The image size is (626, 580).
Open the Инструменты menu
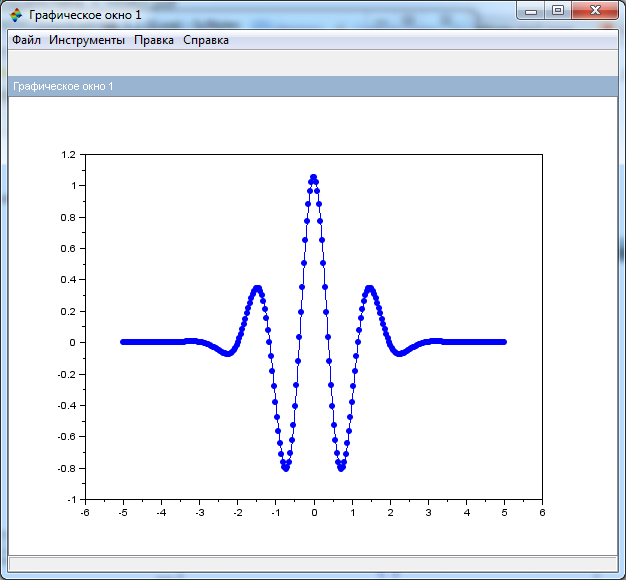pos(87,40)
